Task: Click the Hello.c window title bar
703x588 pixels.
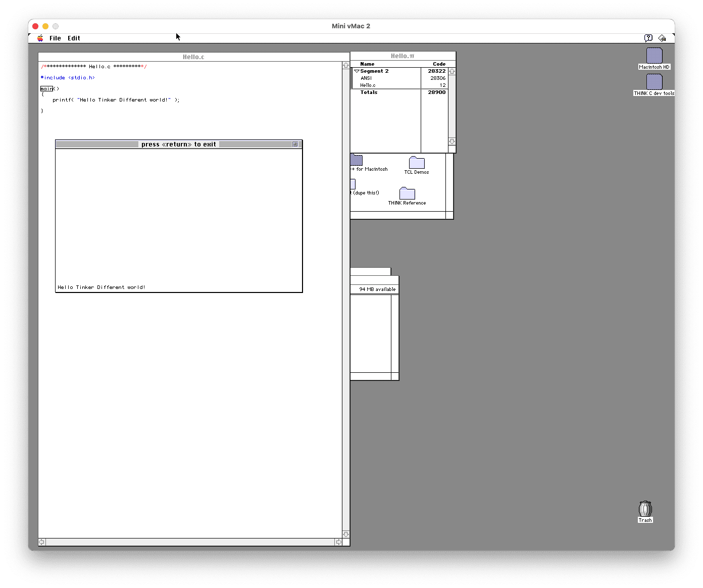Action: [193, 57]
